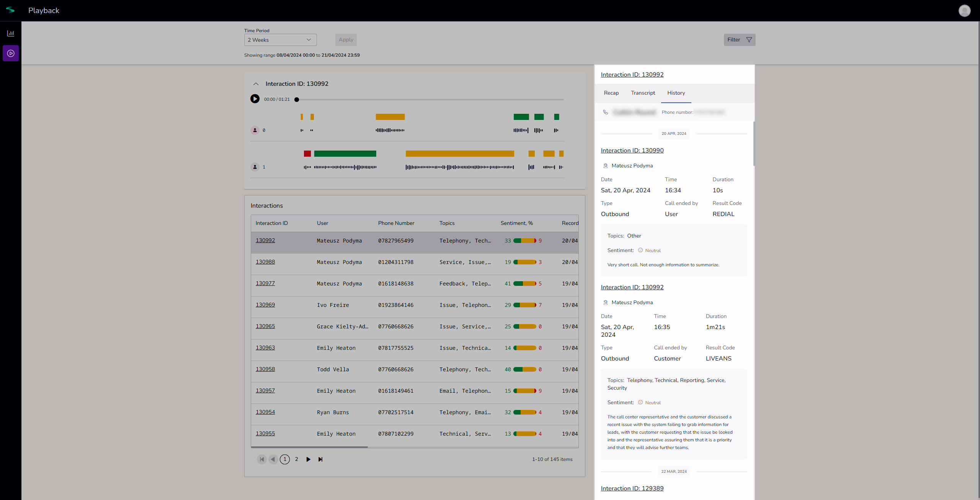Switch to the Transcript tab
Screen dimensions: 980x500
click(643, 93)
